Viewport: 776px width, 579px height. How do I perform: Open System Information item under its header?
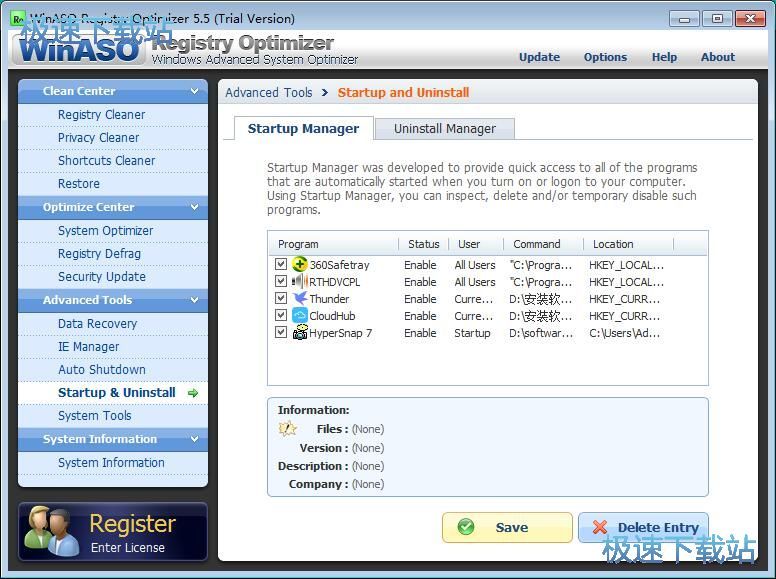pos(111,463)
